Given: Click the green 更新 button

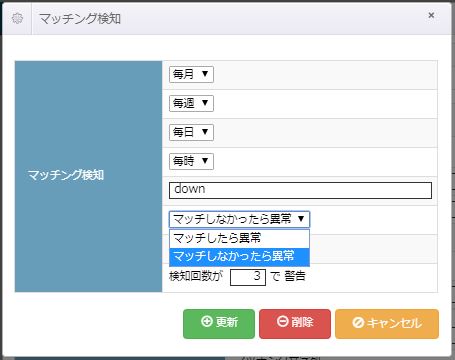Looking at the screenshot, I should [x=219, y=324].
